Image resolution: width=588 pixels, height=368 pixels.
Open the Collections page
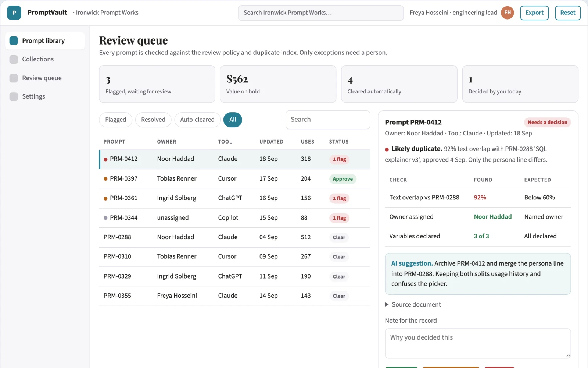pyautogui.click(x=45, y=59)
